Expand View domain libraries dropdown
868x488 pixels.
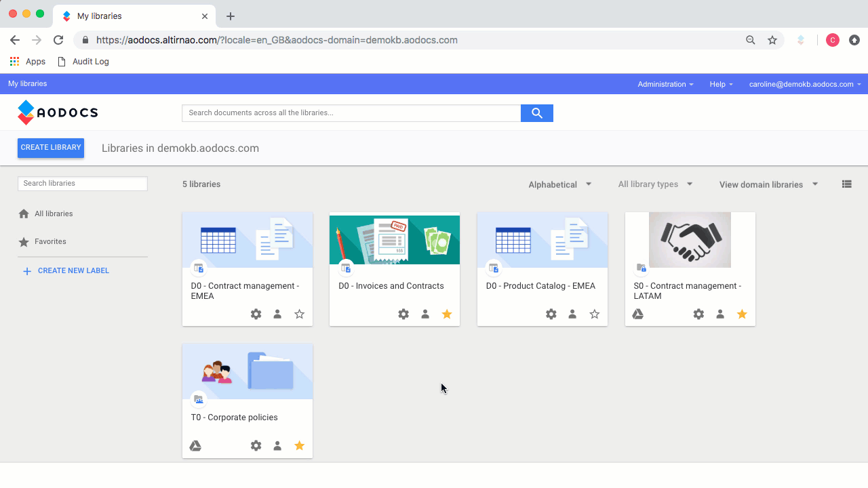coord(768,184)
